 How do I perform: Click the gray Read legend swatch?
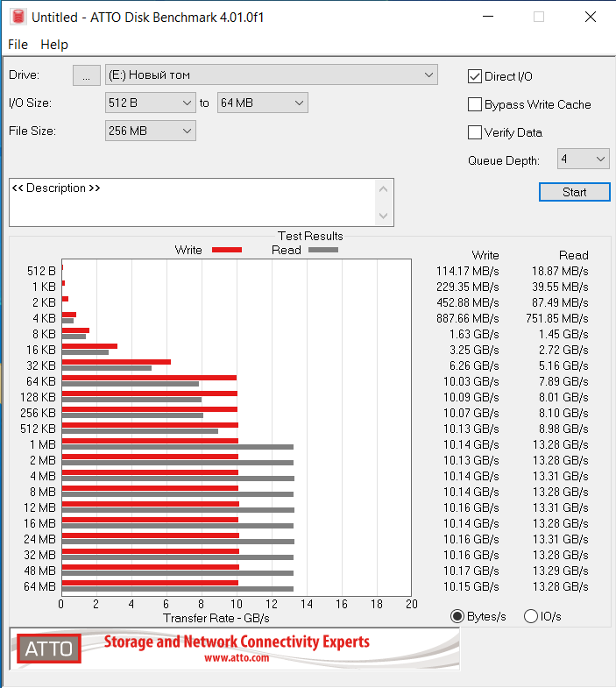[323, 250]
